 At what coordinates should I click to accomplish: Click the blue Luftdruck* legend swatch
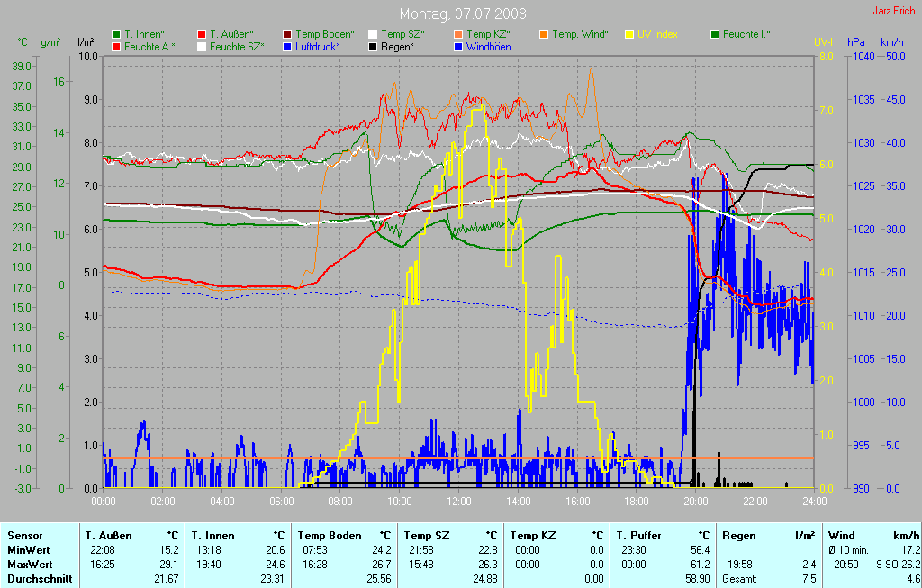coord(287,47)
